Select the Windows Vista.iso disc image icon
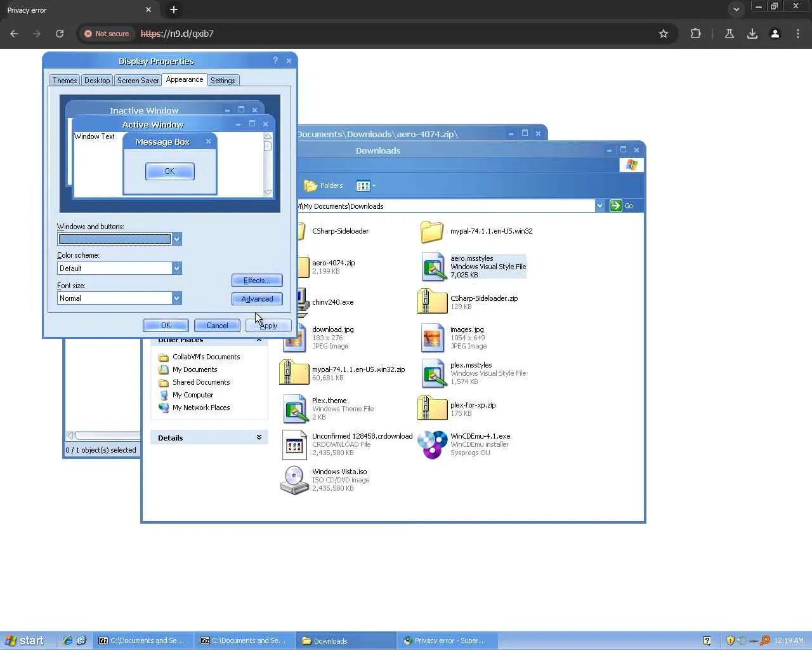 294,480
